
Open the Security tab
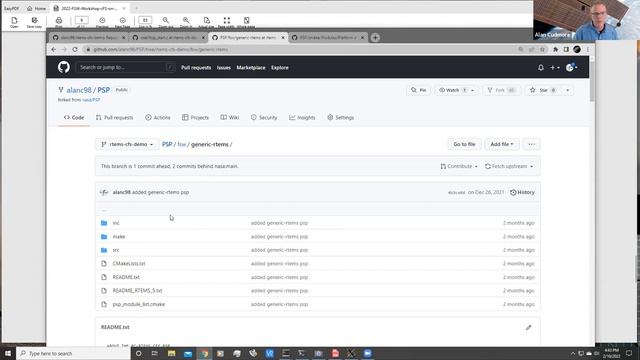pos(264,118)
